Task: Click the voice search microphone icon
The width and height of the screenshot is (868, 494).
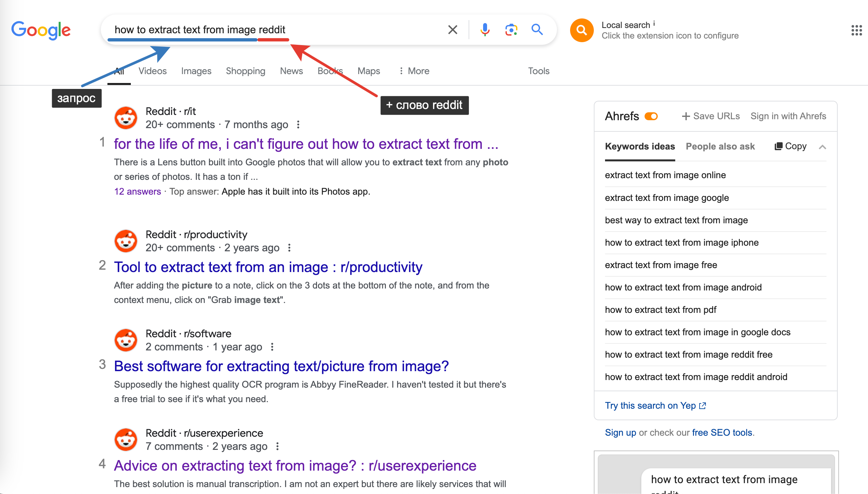Action: tap(485, 30)
